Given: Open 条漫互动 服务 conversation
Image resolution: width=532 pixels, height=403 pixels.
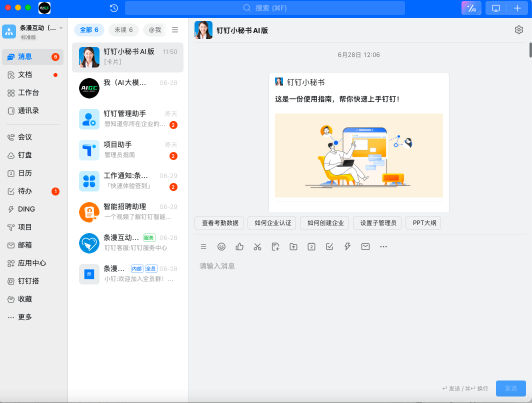Looking at the screenshot, I should [127, 243].
